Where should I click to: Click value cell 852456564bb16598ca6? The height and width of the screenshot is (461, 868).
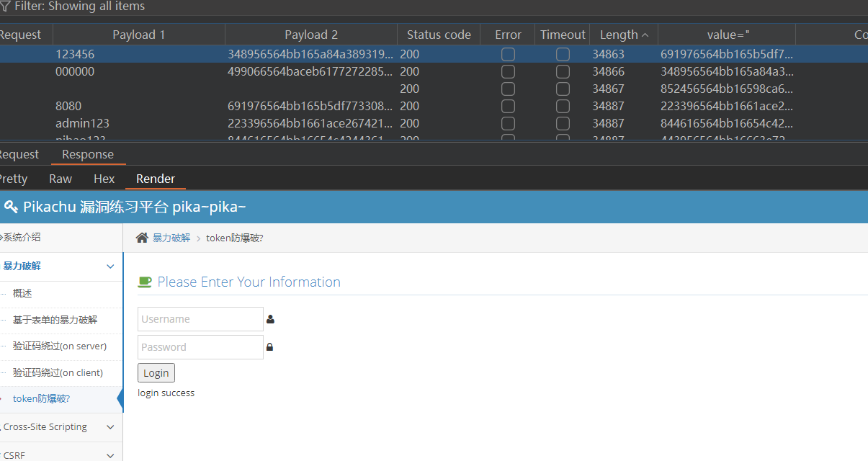(727, 89)
